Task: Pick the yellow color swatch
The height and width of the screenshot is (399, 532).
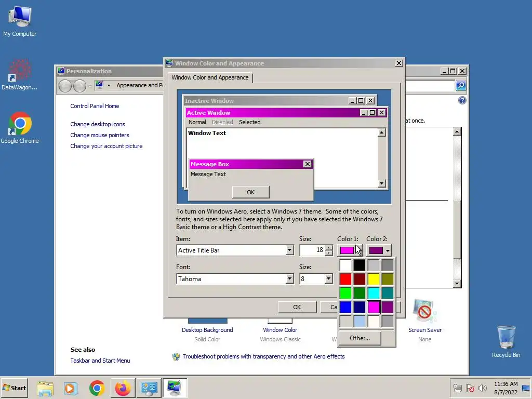Action: (374, 279)
